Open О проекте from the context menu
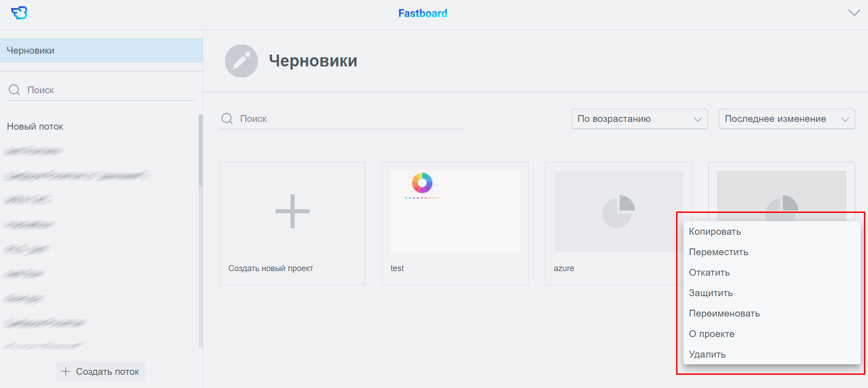This screenshot has width=868, height=388. 712,334
